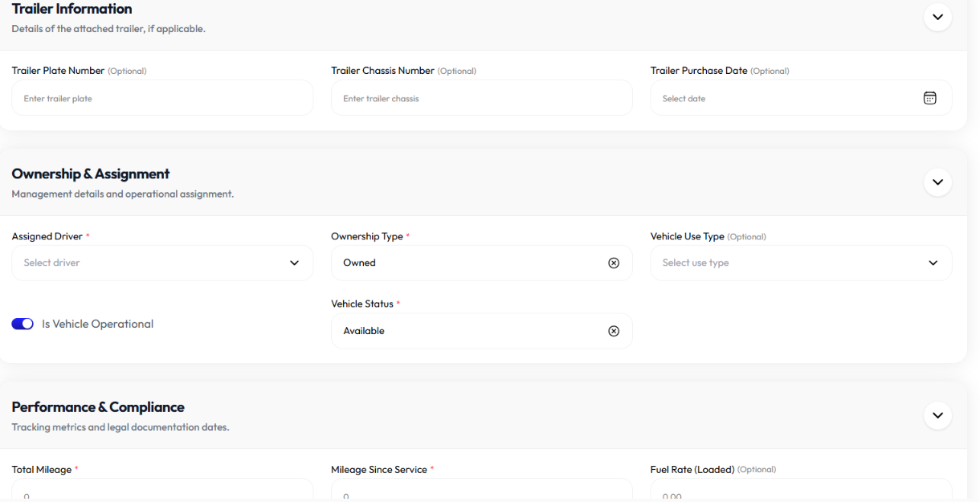Focus the Trailer Plate Number field

[162, 98]
